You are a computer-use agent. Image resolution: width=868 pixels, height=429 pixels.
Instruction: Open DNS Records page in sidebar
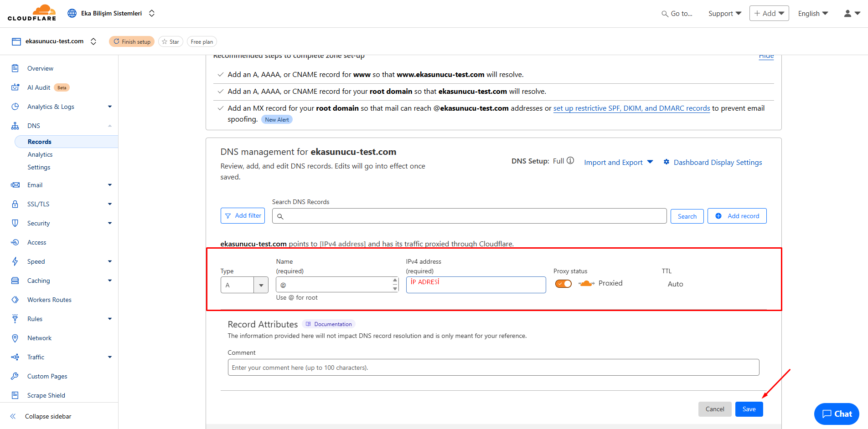coord(67,142)
